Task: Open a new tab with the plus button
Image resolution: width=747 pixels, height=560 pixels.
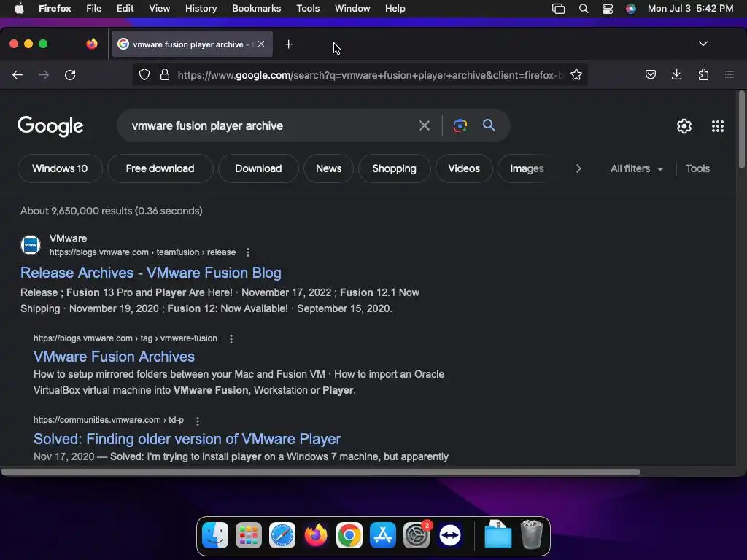Action: [288, 44]
